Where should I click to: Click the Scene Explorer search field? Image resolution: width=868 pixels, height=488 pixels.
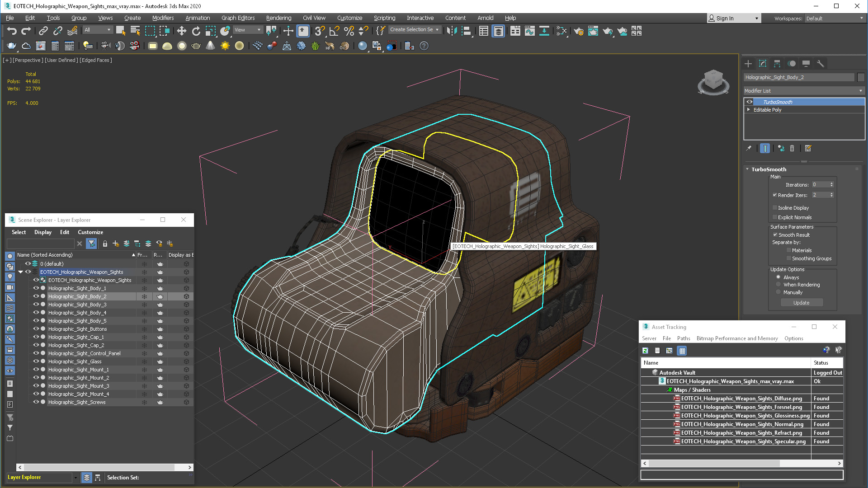click(41, 244)
